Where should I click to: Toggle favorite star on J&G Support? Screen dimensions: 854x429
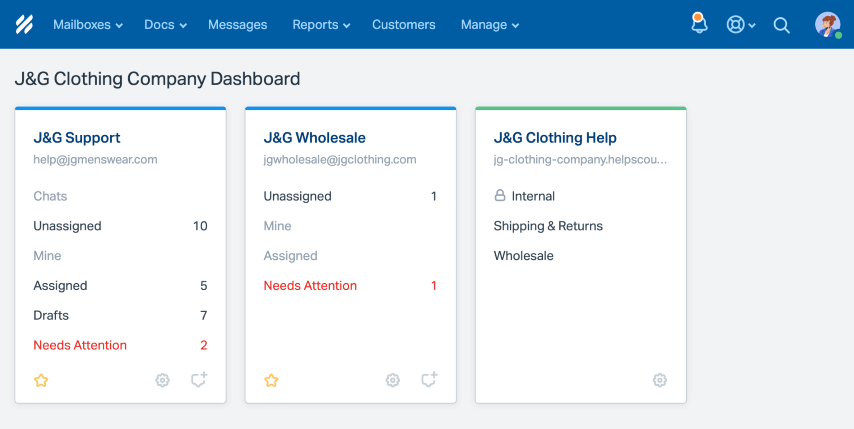[41, 380]
